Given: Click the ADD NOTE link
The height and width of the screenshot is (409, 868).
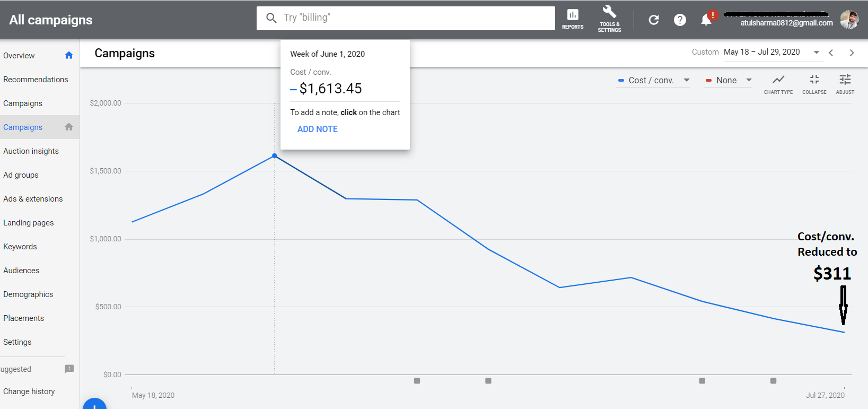Looking at the screenshot, I should (x=317, y=129).
